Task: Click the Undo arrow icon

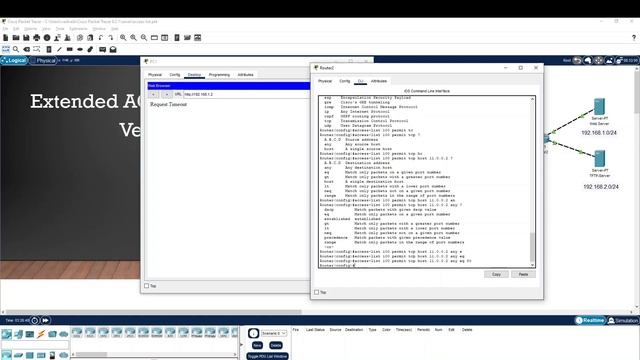Action: pyautogui.click(x=101, y=38)
